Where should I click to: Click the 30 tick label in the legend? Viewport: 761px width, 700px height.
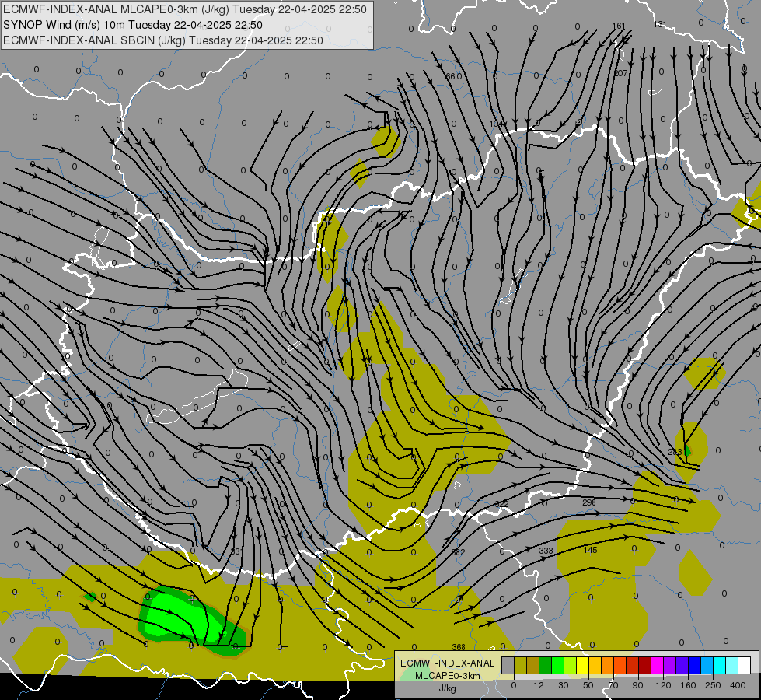click(x=564, y=685)
